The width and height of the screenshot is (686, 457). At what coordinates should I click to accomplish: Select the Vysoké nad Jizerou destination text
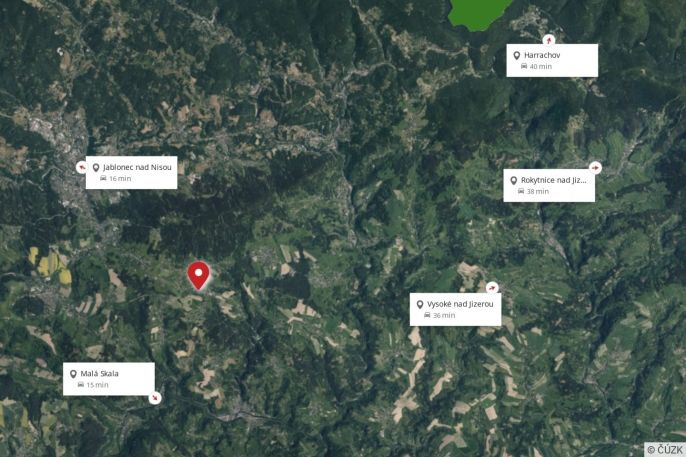point(460,304)
